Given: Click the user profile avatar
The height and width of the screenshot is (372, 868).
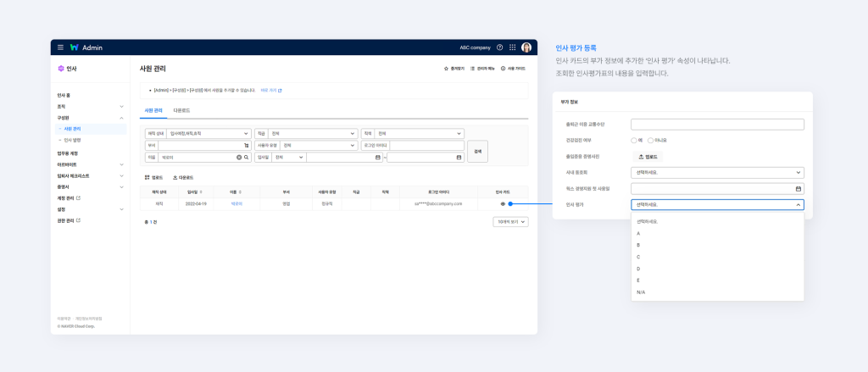Looking at the screenshot, I should tap(526, 47).
